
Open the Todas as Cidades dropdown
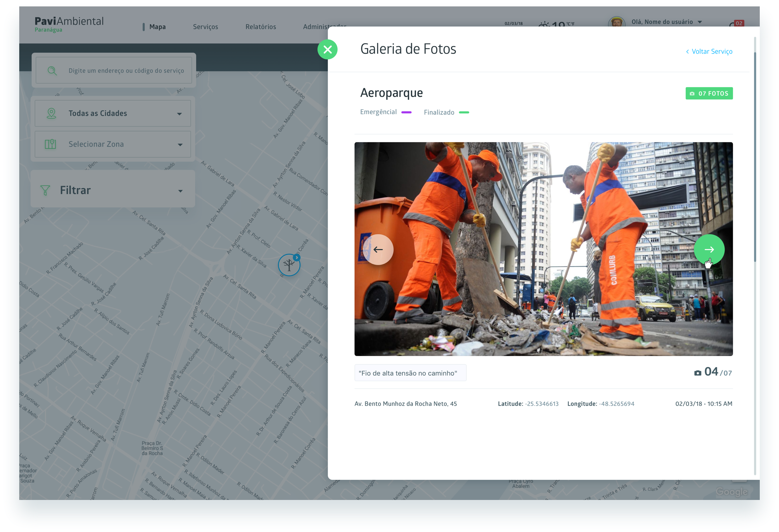click(x=113, y=113)
